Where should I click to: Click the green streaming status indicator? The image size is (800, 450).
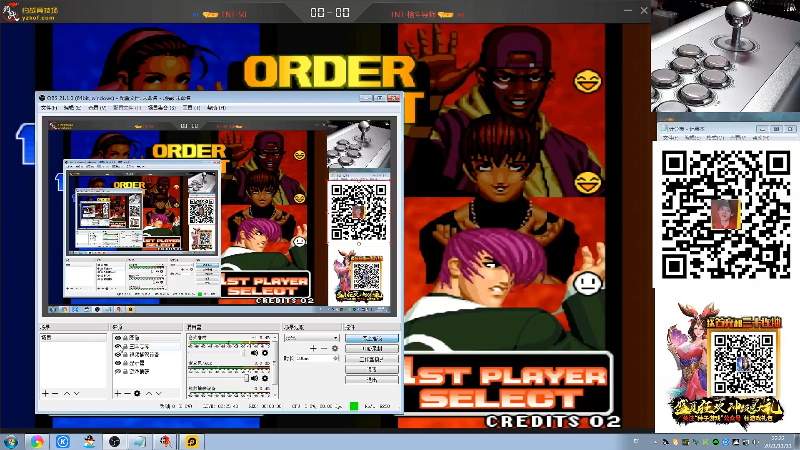354,406
